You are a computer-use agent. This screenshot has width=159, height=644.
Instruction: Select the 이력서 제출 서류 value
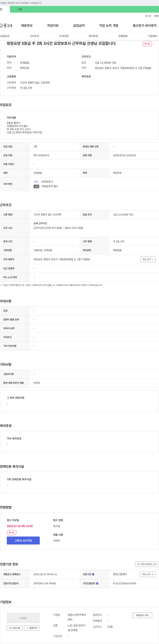tap(56, 541)
